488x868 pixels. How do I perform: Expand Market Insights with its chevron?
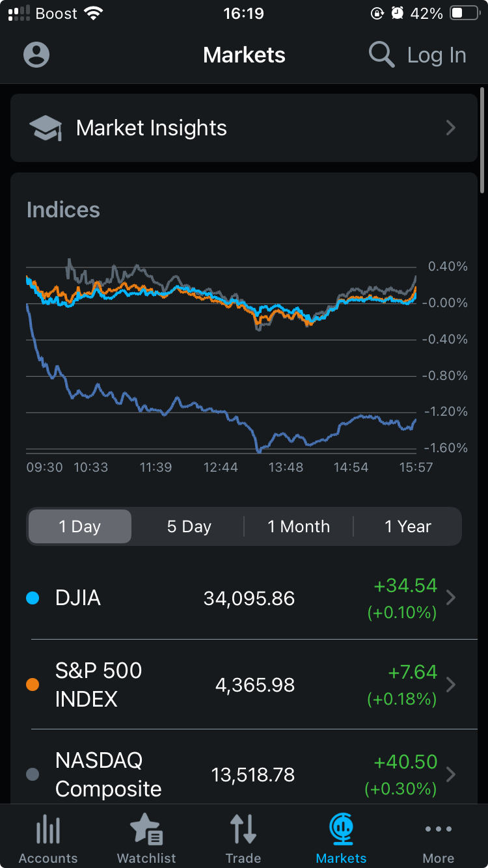tap(450, 128)
